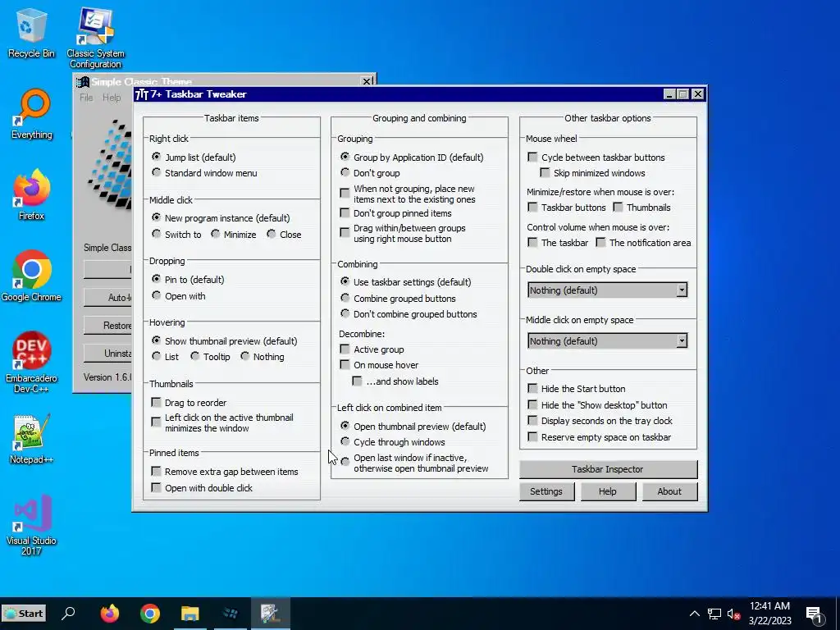Select Combine grouped buttons option
This screenshot has height=630, width=840.
point(345,298)
